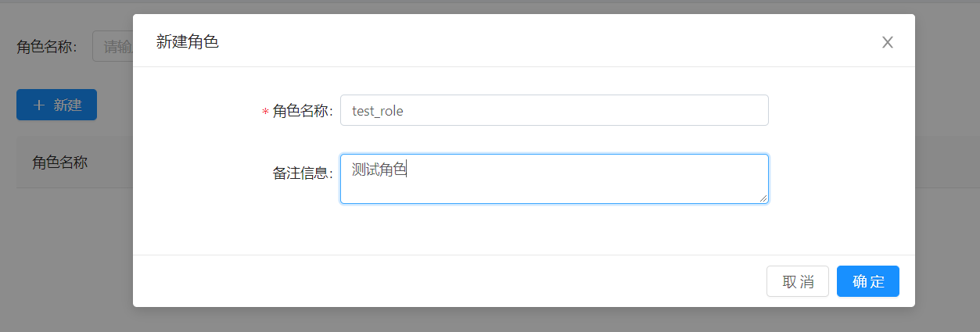Click the 备注信息 label in the form
Image resolution: width=980 pixels, height=332 pixels.
click(x=302, y=173)
